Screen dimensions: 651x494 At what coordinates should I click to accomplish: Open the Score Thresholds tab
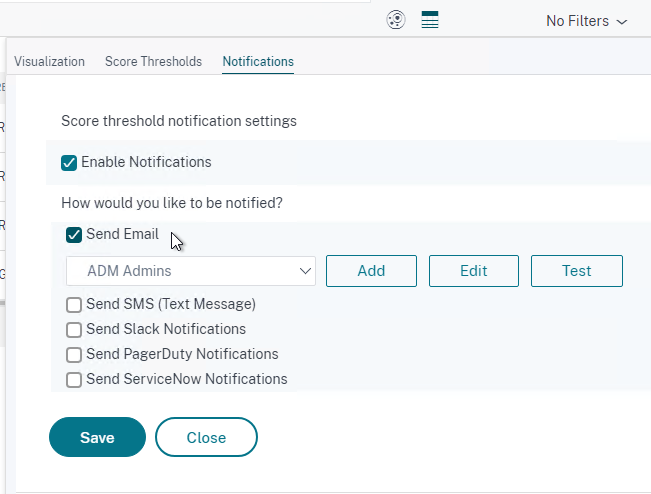153,61
